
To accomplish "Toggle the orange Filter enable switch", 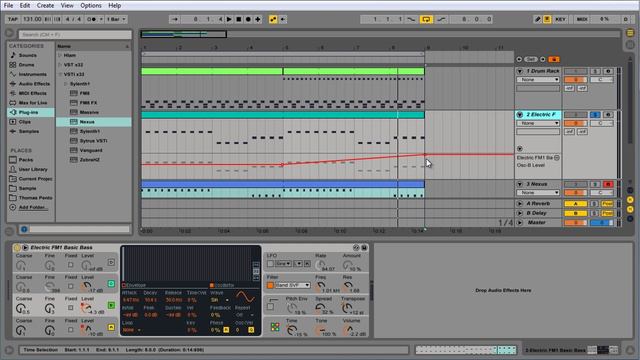I will pos(270,285).
